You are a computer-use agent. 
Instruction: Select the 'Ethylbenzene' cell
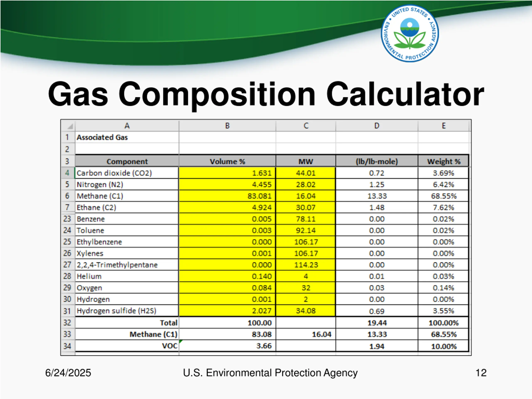127,242
